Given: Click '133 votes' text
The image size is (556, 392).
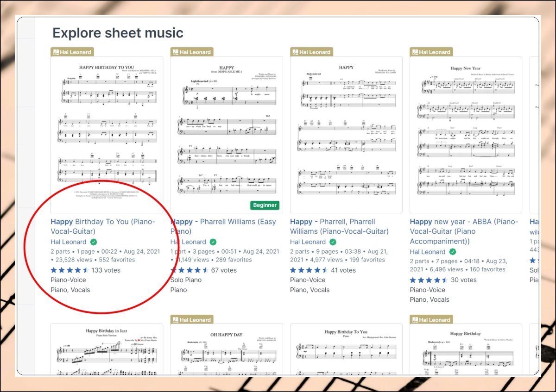Looking at the screenshot, I should pyautogui.click(x=106, y=270).
